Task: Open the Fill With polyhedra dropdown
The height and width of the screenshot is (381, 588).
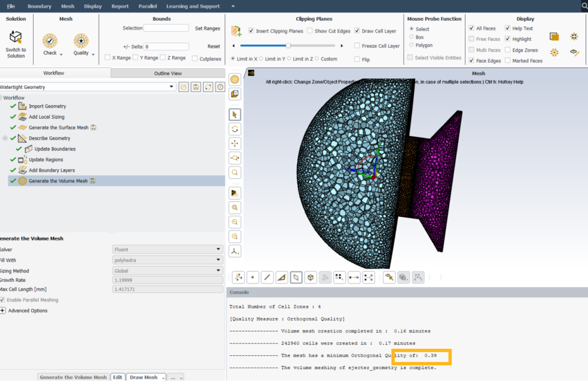Action: [168, 260]
